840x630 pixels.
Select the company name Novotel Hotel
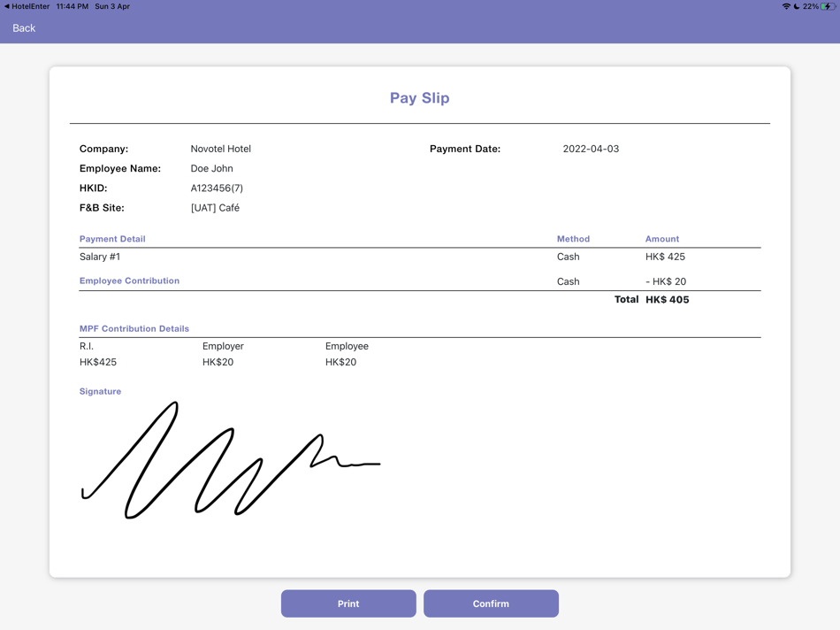pyautogui.click(x=221, y=149)
